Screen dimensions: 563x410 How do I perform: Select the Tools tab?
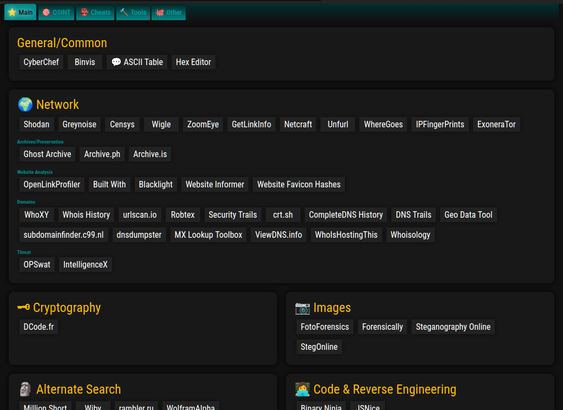tap(133, 13)
